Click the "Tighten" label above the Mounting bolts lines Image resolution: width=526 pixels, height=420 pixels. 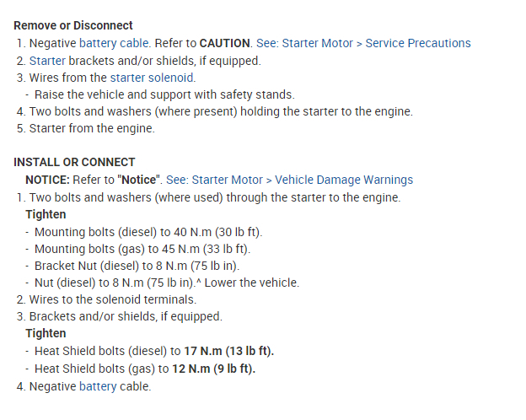click(46, 214)
